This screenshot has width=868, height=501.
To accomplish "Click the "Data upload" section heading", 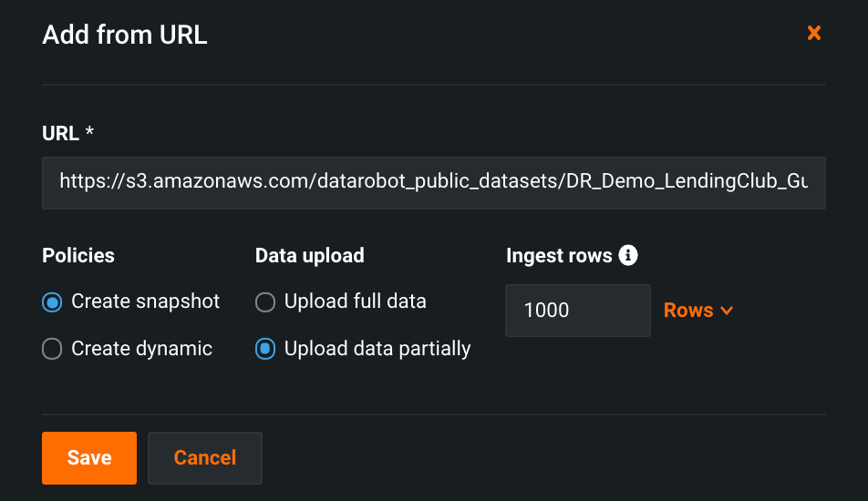I will 309,256.
